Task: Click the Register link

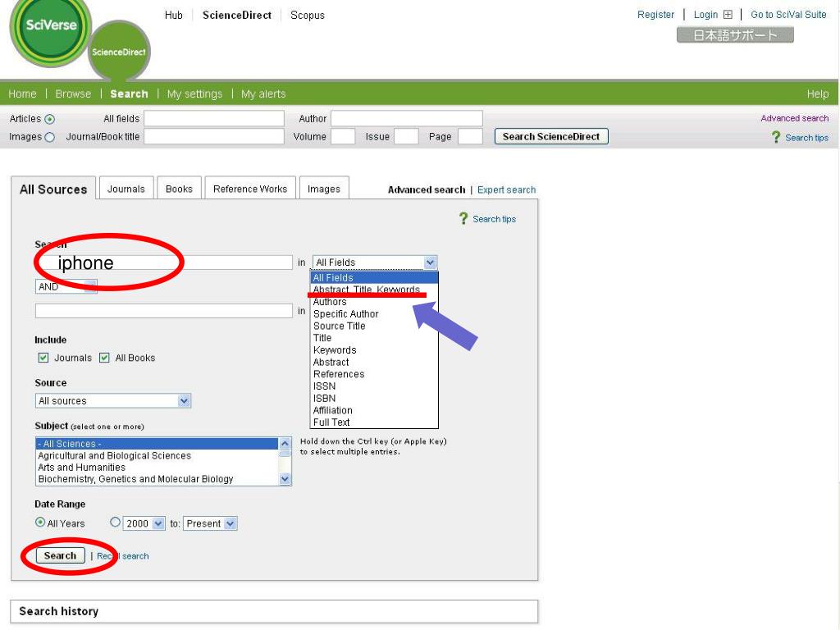Action: [x=655, y=15]
